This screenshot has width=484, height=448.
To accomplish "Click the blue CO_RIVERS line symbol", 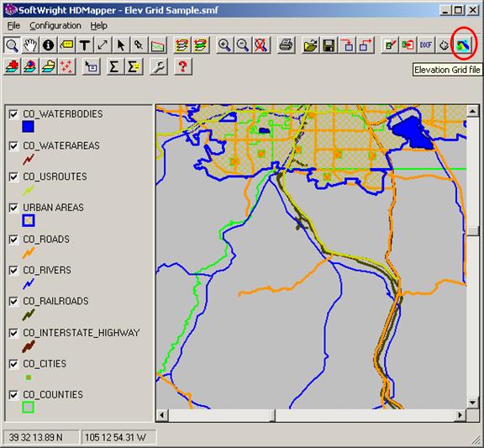I will coord(29,283).
